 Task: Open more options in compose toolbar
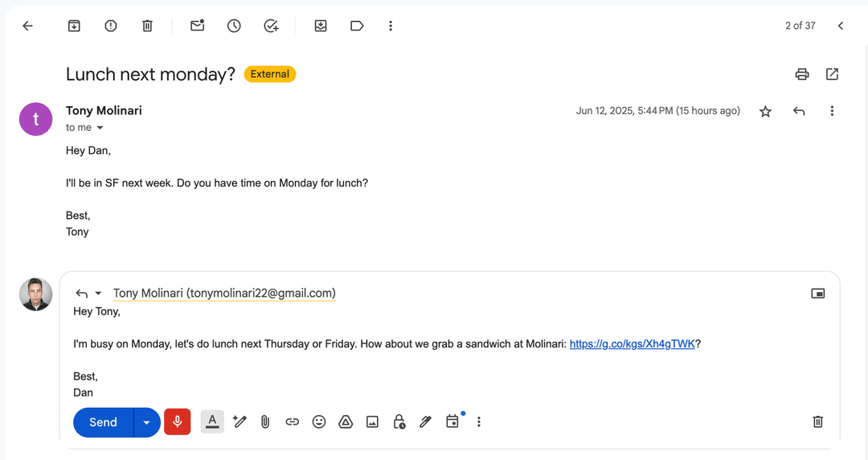[479, 421]
